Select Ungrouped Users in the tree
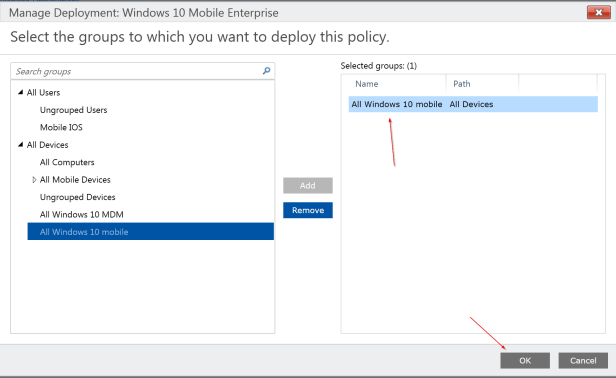 click(73, 110)
